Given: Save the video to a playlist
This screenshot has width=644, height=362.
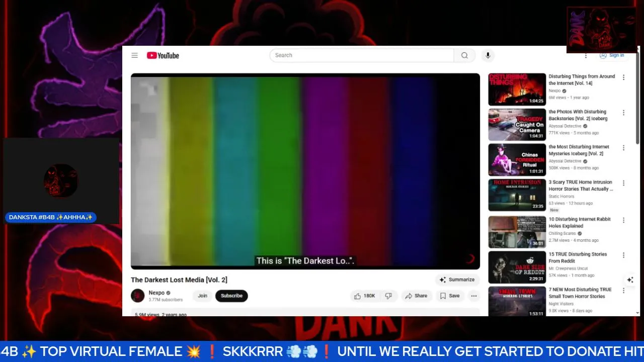Looking at the screenshot, I should click(x=450, y=296).
